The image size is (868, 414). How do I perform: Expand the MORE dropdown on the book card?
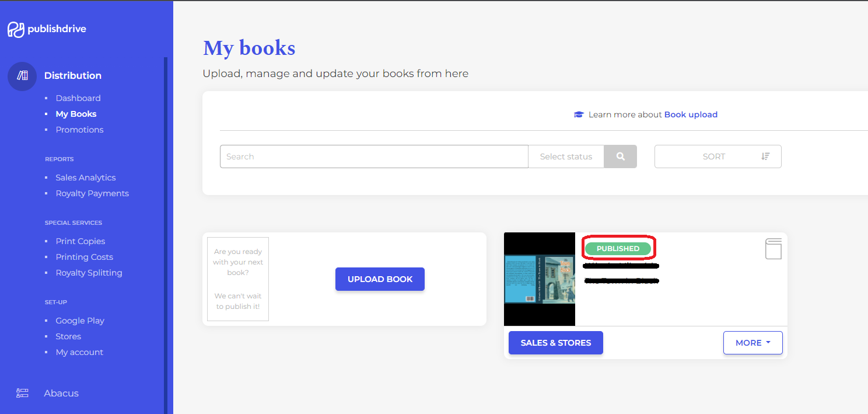[752, 343]
